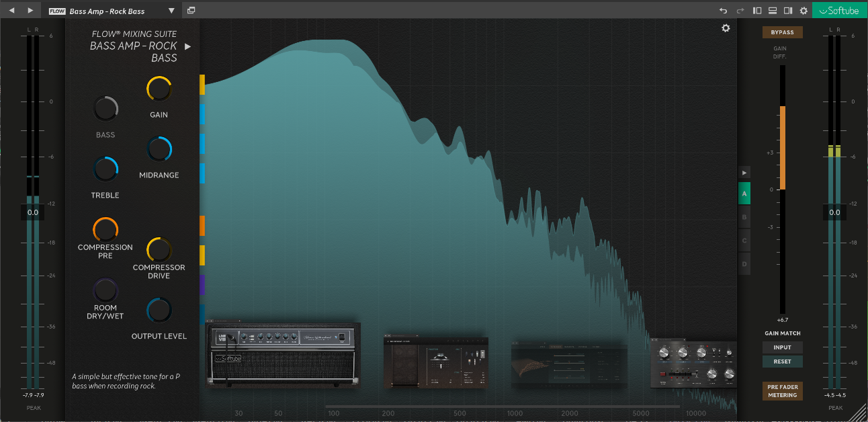Open the analyzer settings gear
Image resolution: width=868 pixels, height=422 pixels.
tap(726, 28)
